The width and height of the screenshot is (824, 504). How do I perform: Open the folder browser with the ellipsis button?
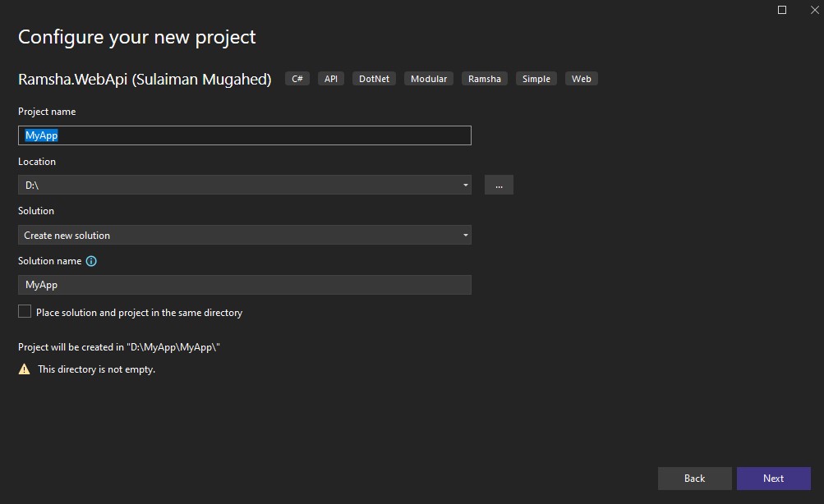[x=498, y=184]
